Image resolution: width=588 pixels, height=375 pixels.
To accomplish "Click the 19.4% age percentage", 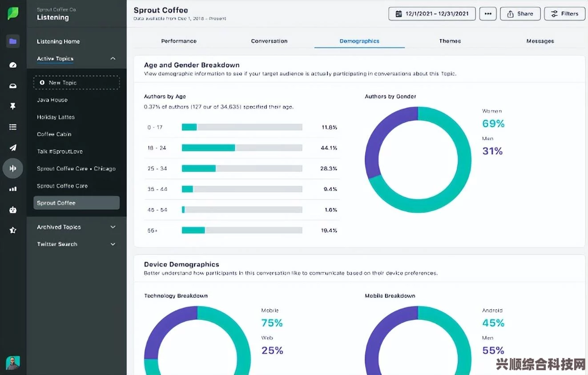I will tap(329, 230).
